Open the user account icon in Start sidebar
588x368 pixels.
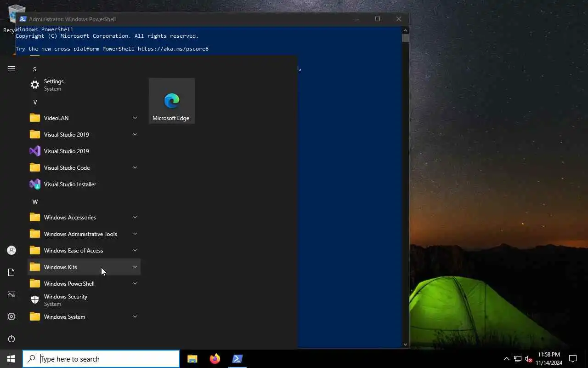tap(11, 250)
